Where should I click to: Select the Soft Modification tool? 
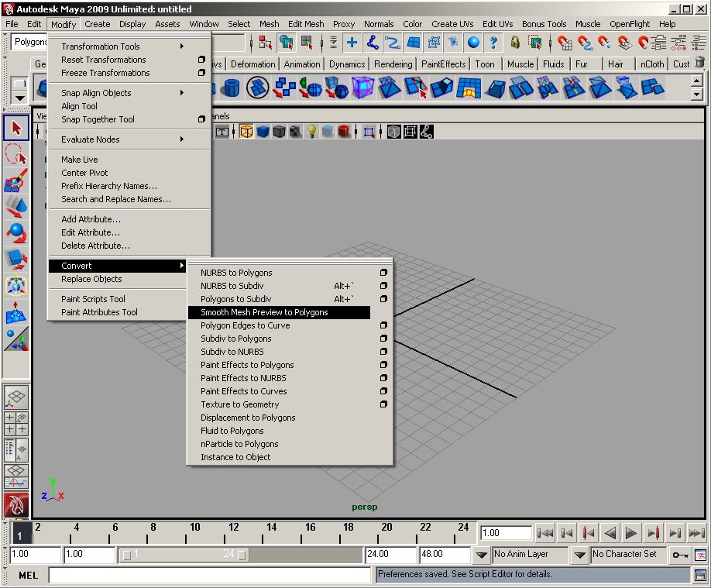(16, 312)
